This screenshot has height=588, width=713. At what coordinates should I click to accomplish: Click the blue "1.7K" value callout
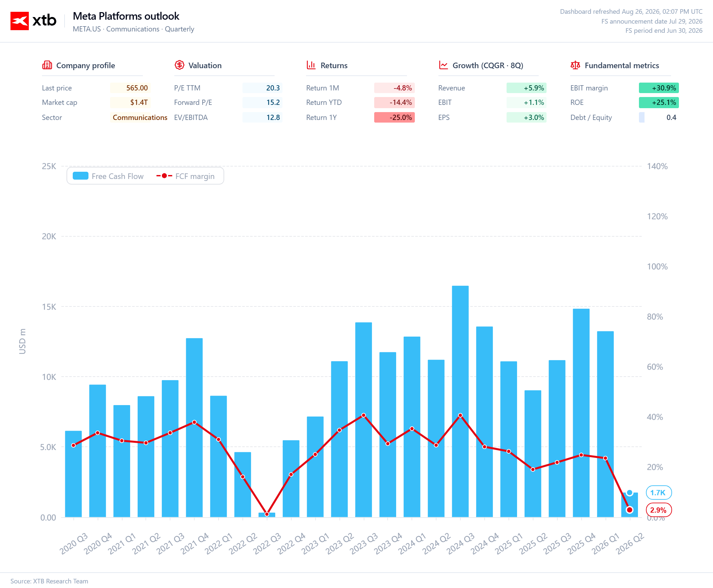(659, 493)
